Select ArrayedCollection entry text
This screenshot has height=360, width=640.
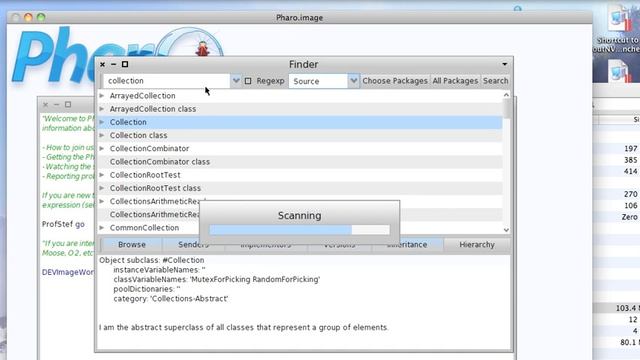(142, 96)
